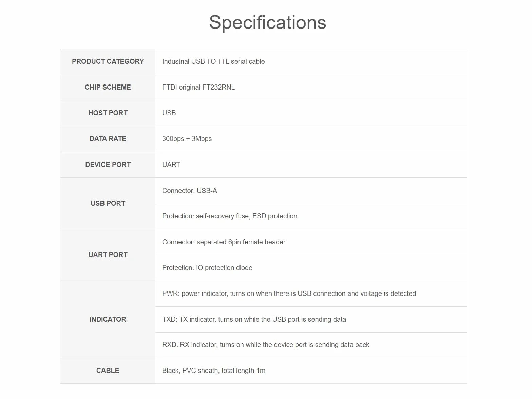The width and height of the screenshot is (532, 399).
Task: Select the UART value cell
Action: (x=311, y=165)
